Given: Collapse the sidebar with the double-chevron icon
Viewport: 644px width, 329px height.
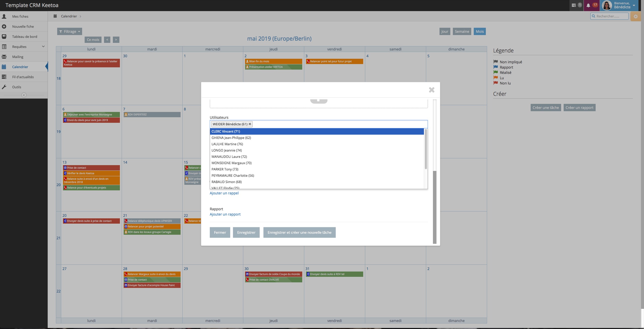Looking at the screenshot, I should (x=24, y=95).
